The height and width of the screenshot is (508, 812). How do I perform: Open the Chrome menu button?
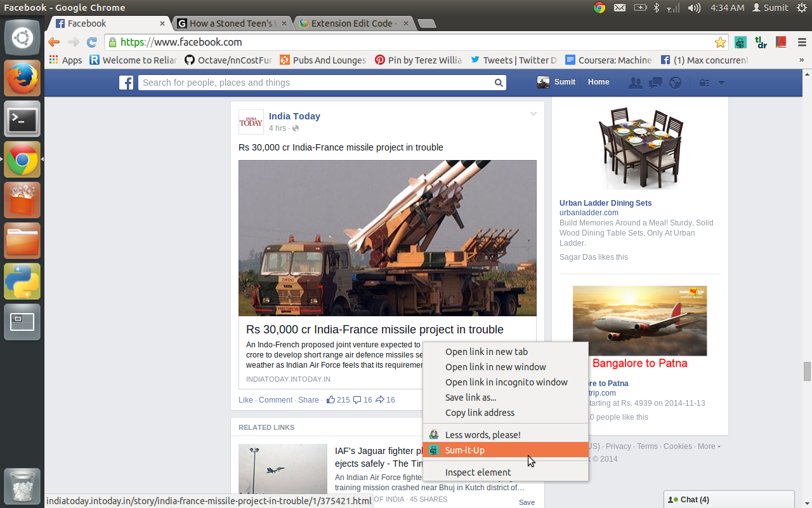[801, 43]
